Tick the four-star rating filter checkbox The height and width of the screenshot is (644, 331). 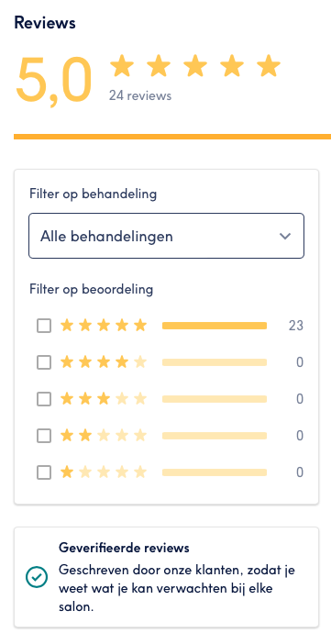tap(44, 362)
